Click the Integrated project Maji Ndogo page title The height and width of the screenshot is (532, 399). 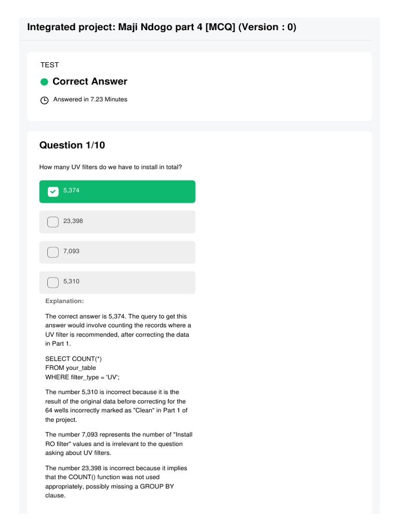pos(161,27)
